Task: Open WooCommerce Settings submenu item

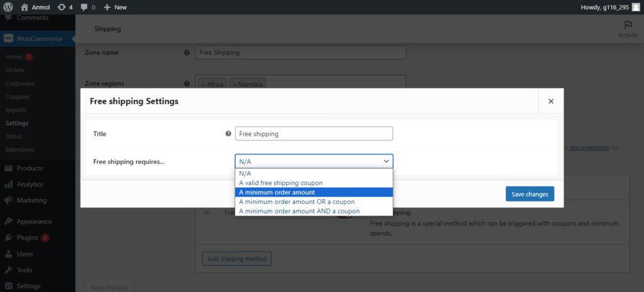Action: click(x=17, y=123)
